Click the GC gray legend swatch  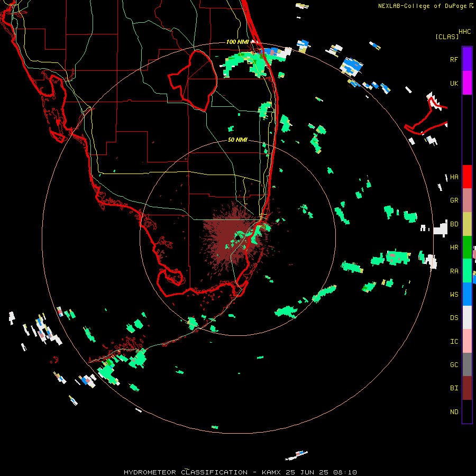pyautogui.click(x=467, y=364)
